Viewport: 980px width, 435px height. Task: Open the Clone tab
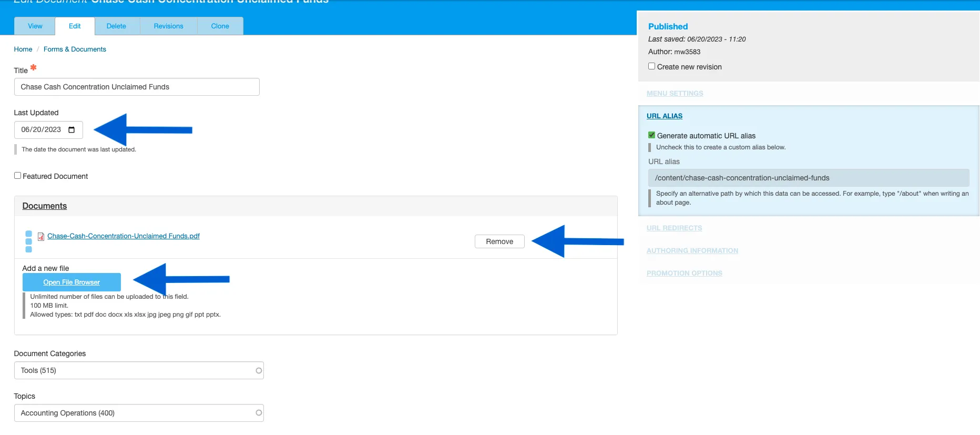(220, 26)
